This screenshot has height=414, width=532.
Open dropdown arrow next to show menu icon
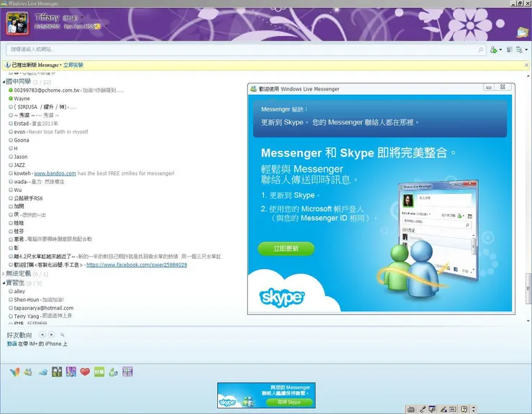click(x=526, y=50)
